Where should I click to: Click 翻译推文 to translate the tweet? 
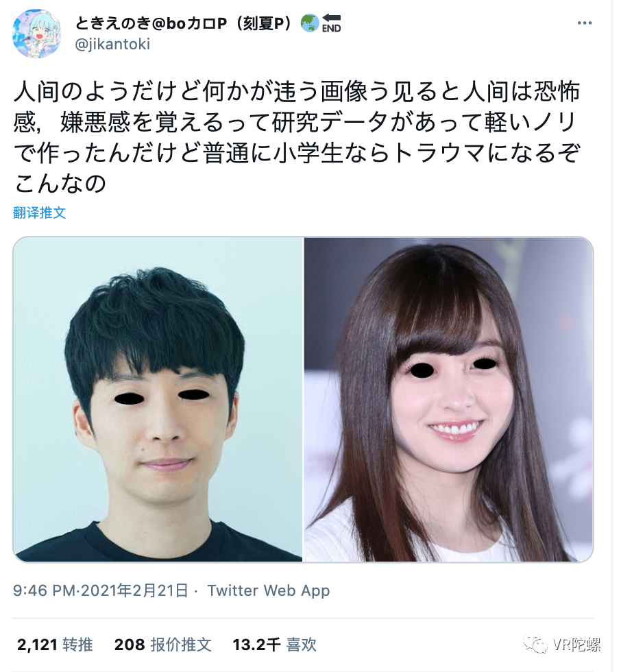[39, 213]
